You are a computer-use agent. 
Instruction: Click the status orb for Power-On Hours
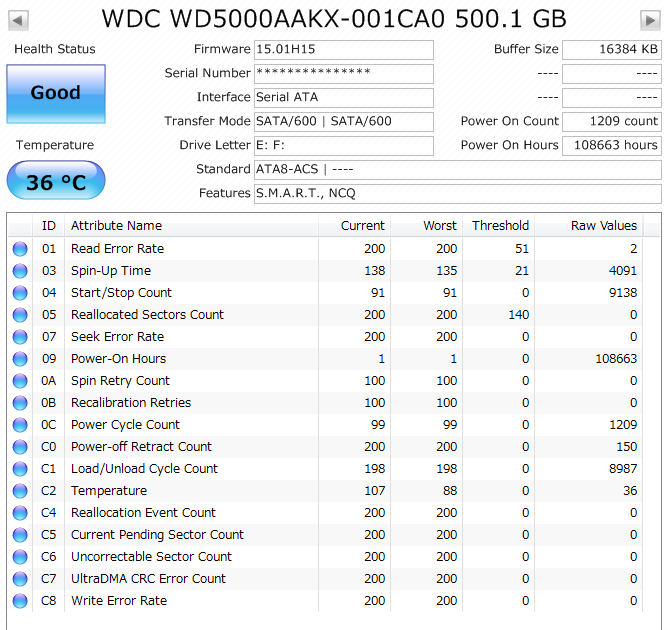20,359
